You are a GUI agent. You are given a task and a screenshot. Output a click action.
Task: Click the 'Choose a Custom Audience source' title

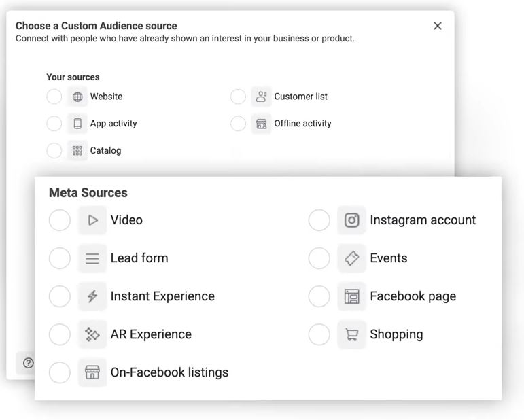97,26
